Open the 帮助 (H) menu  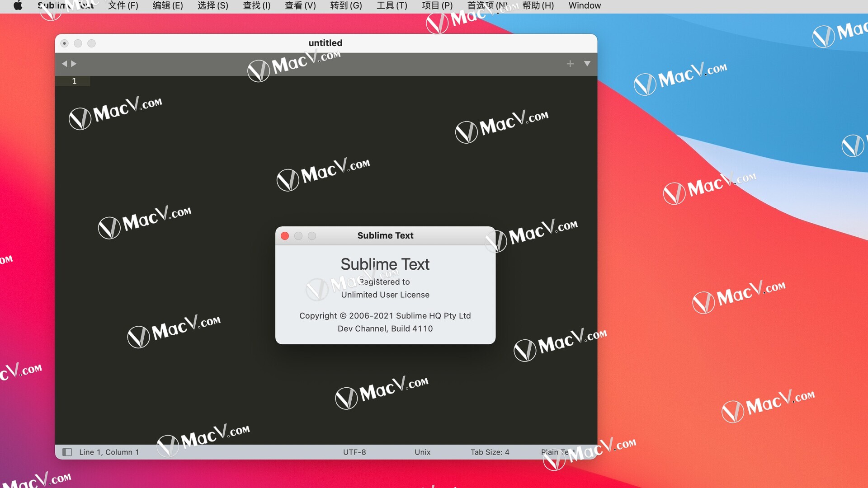538,5
